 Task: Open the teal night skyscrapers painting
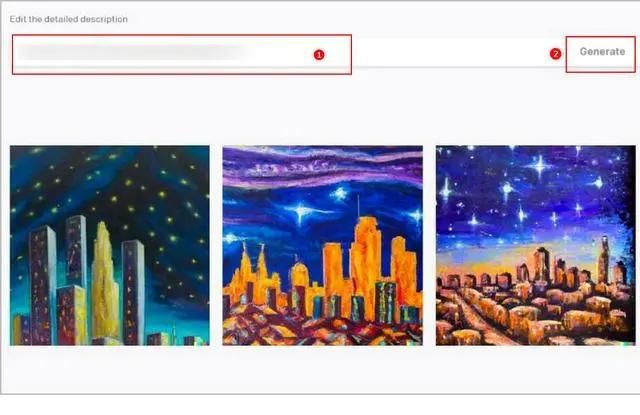click(110, 245)
